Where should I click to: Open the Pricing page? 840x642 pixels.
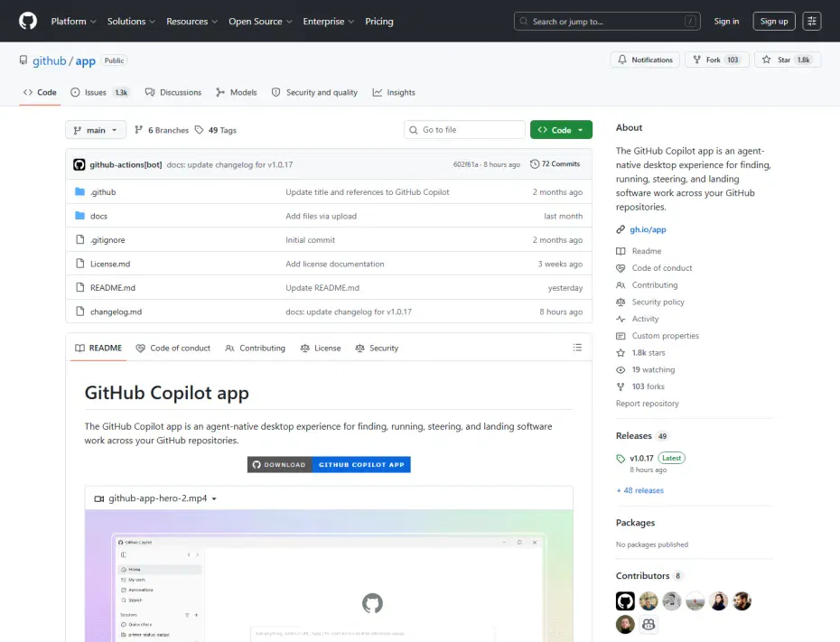click(x=378, y=22)
